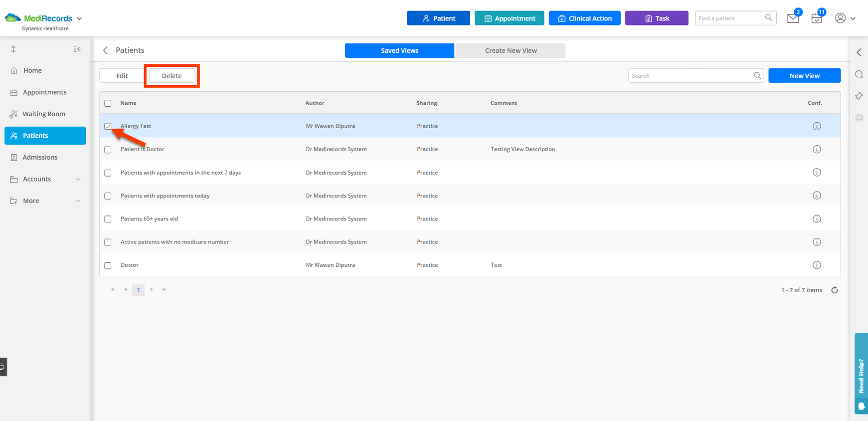This screenshot has height=421, width=868.
Task: Click the purple Task button
Action: [x=657, y=18]
